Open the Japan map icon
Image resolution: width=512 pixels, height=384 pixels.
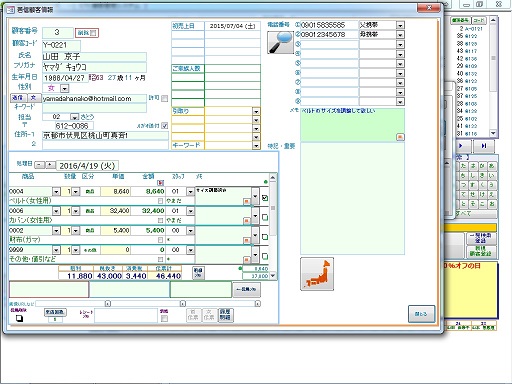[317, 274]
